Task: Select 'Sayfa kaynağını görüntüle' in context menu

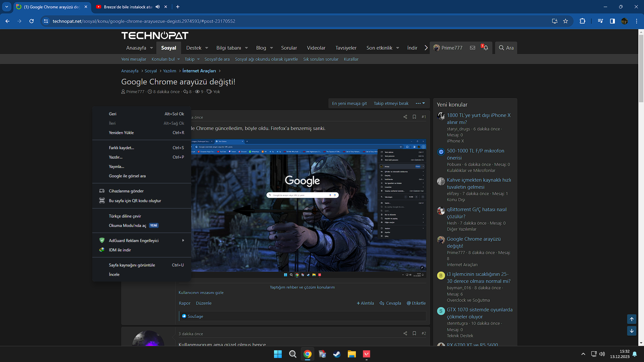Action: point(132,265)
